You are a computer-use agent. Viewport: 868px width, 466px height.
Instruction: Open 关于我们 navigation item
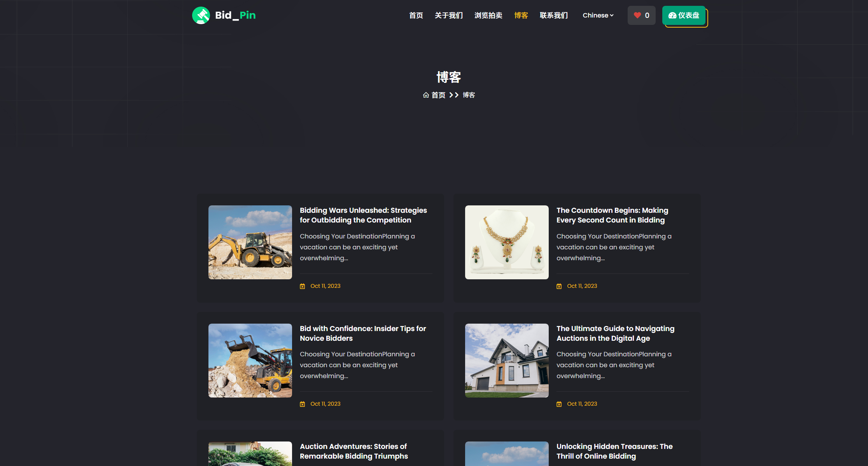tap(449, 15)
